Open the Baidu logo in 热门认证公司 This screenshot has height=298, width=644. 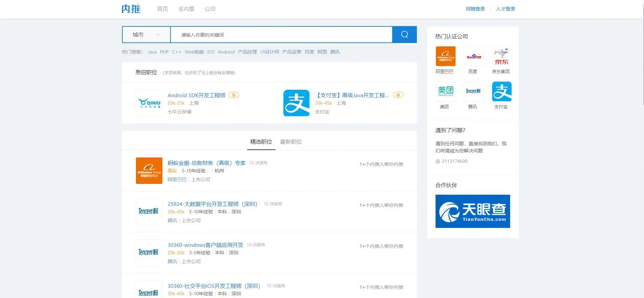coord(474,56)
